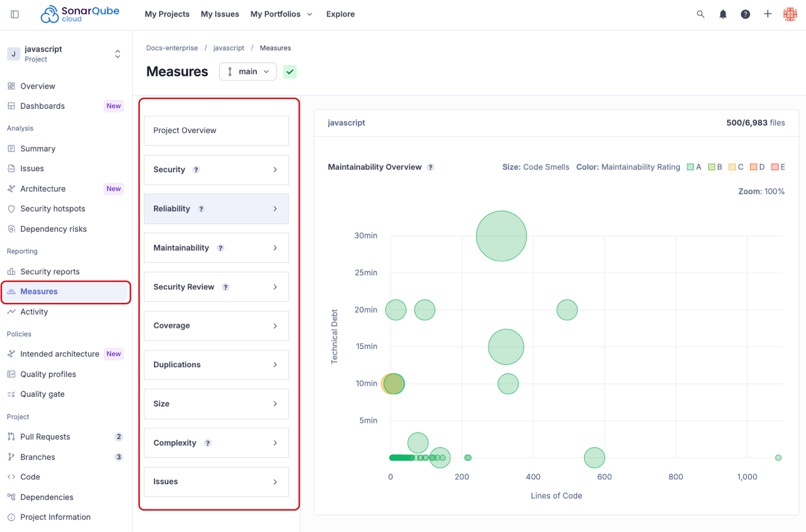Click help icon next to Security measure
This screenshot has width=806, height=532.
(196, 170)
